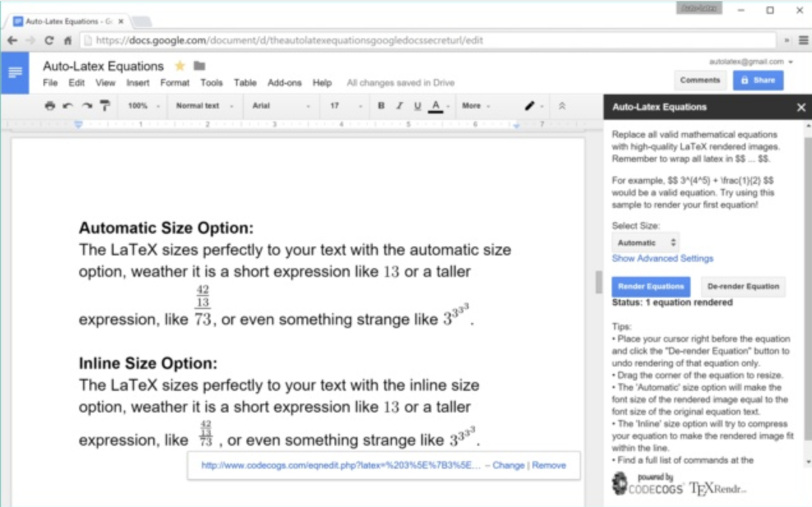
Task: Click the Editing mode pen icon
Action: coord(530,106)
